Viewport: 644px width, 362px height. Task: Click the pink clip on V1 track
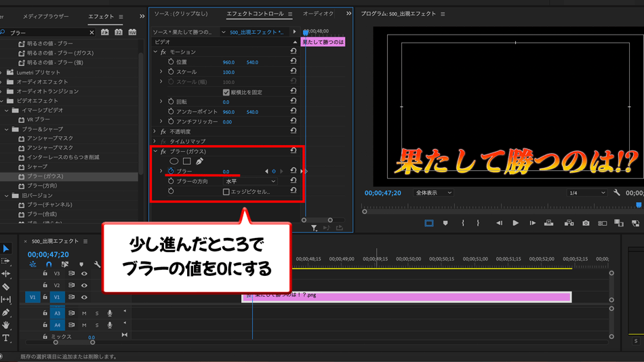(407, 296)
